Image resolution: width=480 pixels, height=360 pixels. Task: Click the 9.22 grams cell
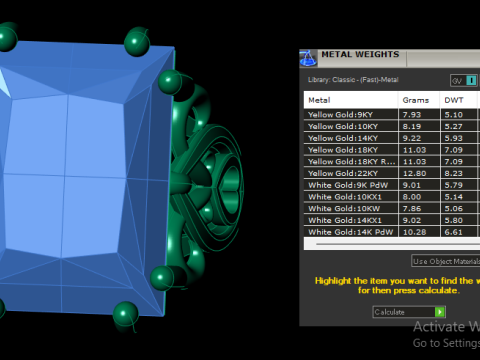pos(419,138)
